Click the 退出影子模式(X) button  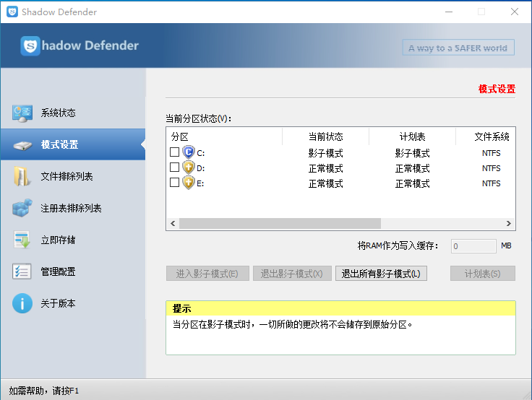click(292, 274)
